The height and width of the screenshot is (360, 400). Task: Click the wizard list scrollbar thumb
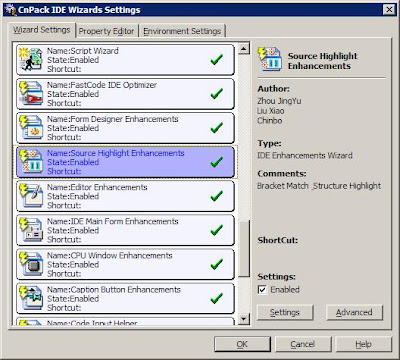[x=244, y=249]
